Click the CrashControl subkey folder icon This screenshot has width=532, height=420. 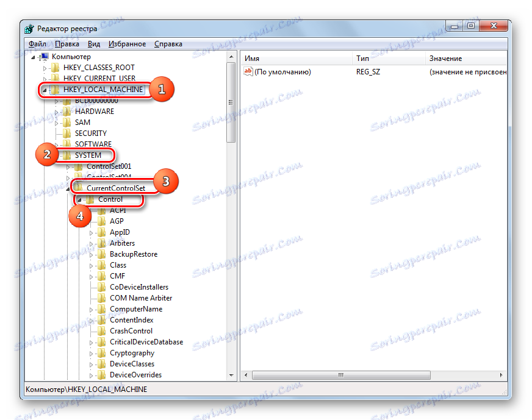pos(101,330)
